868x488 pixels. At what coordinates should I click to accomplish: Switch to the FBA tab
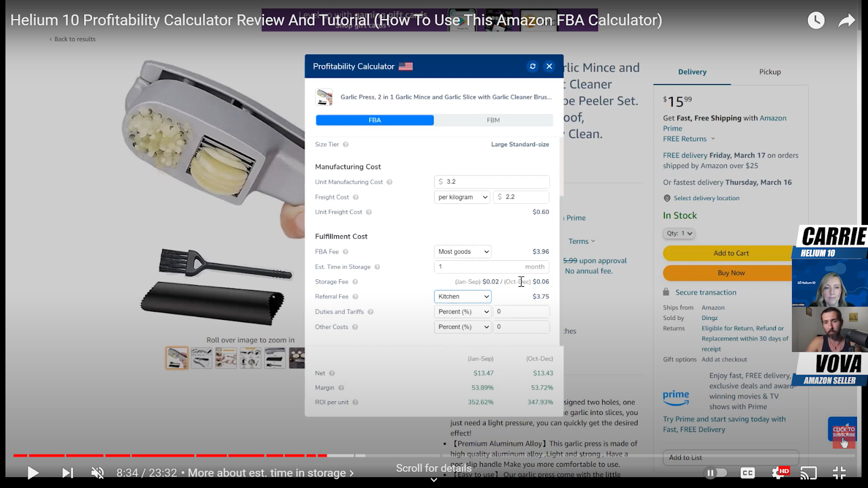[375, 120]
